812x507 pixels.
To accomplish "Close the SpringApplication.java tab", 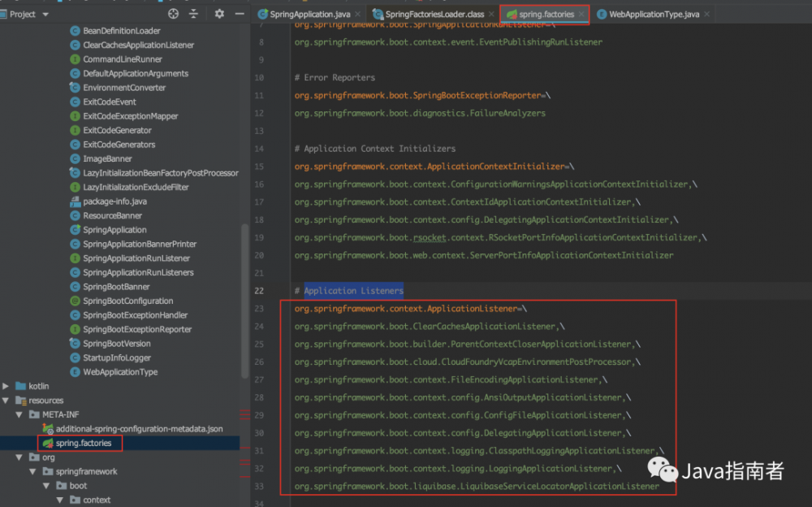I will point(357,14).
